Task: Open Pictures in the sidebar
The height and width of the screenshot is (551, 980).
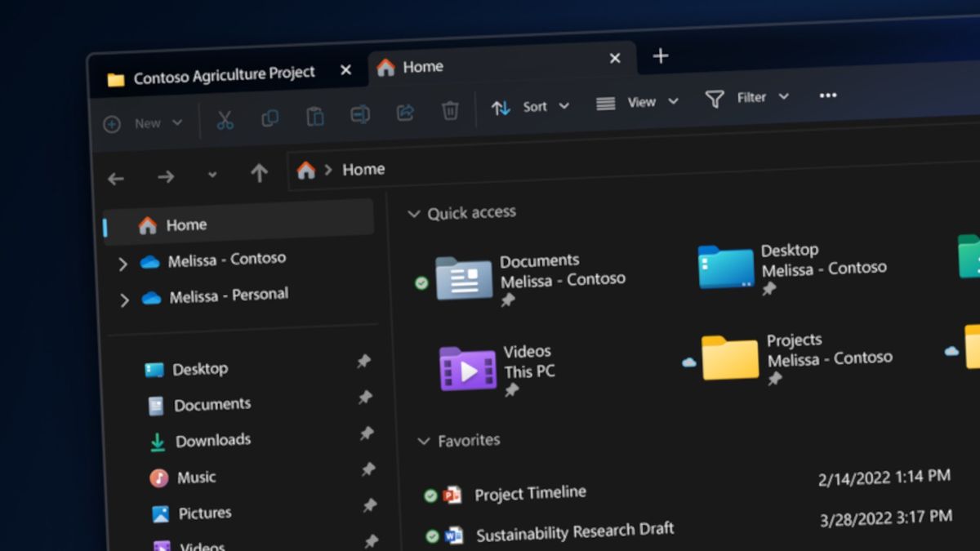Action: 205,513
